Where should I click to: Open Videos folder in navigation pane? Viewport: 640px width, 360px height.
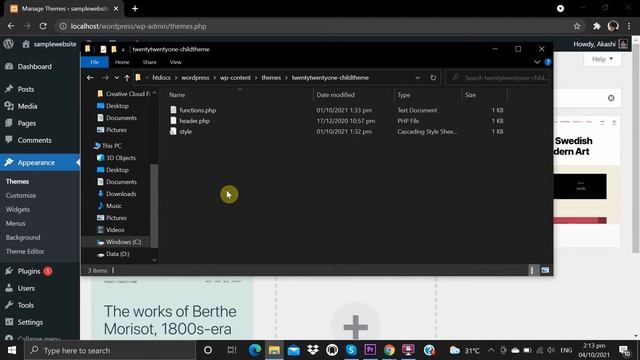(111, 230)
